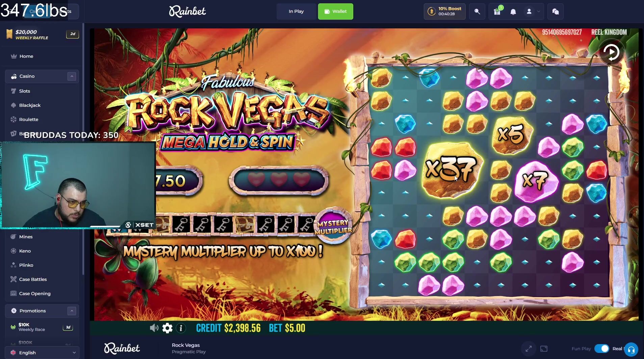
Task: Open the support headset button
Action: [631, 350]
